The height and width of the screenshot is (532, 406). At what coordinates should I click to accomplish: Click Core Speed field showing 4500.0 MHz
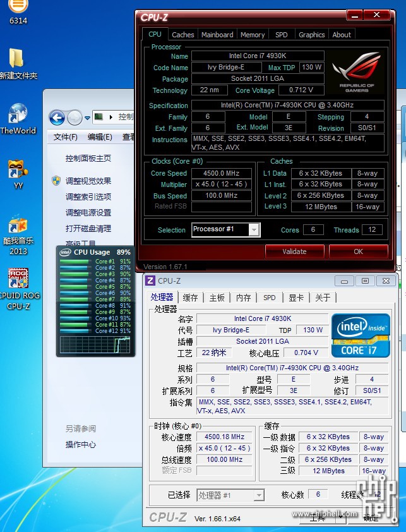click(221, 173)
